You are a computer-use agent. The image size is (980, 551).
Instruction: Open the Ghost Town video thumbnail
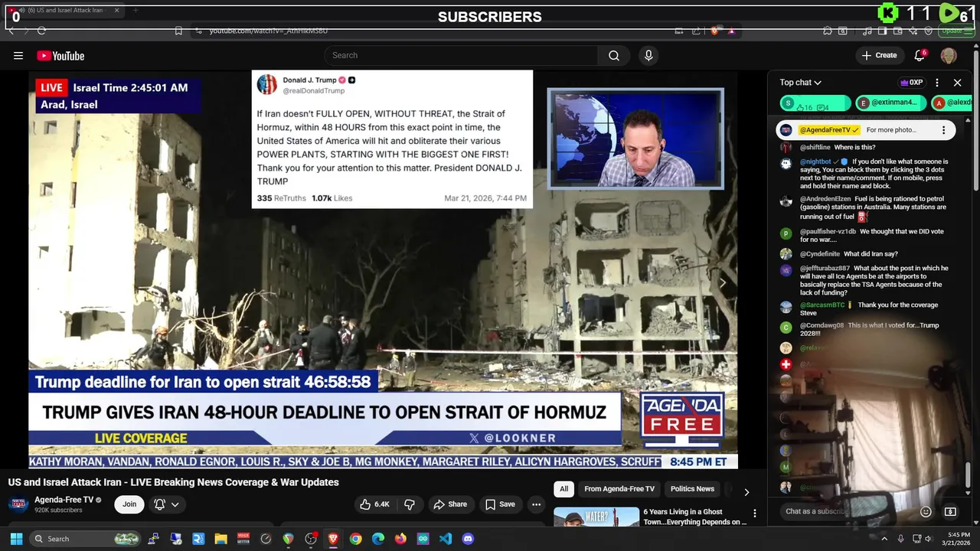(x=596, y=517)
